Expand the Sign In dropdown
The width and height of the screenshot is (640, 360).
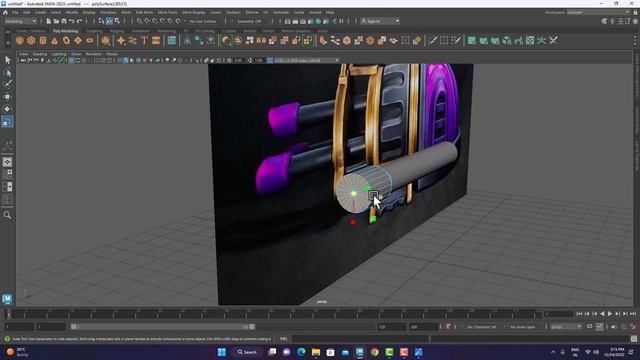click(x=379, y=21)
